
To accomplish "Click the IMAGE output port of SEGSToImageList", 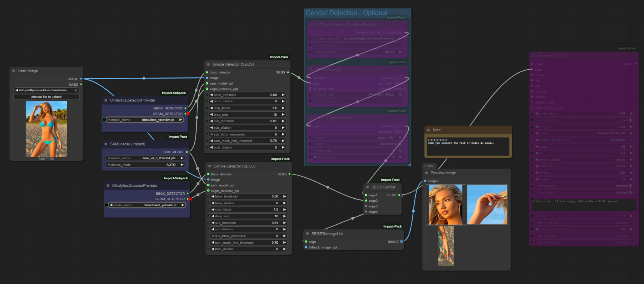I will pos(402,242).
